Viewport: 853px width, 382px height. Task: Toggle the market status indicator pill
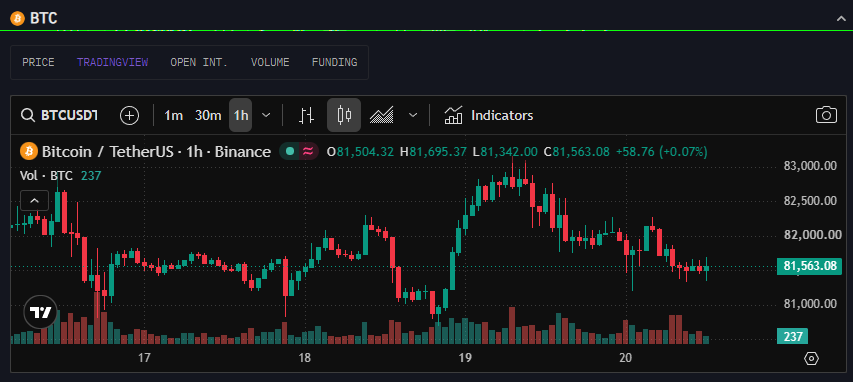pos(299,151)
